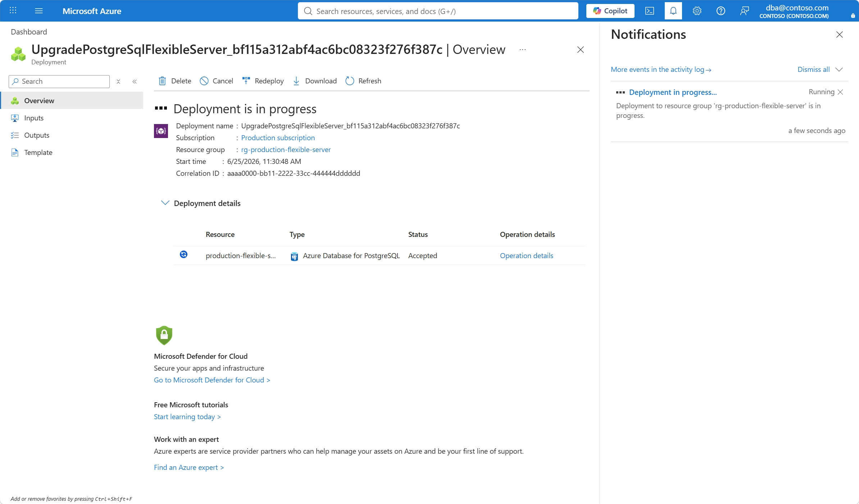Refresh the deployment status
The image size is (859, 504).
pyautogui.click(x=363, y=81)
